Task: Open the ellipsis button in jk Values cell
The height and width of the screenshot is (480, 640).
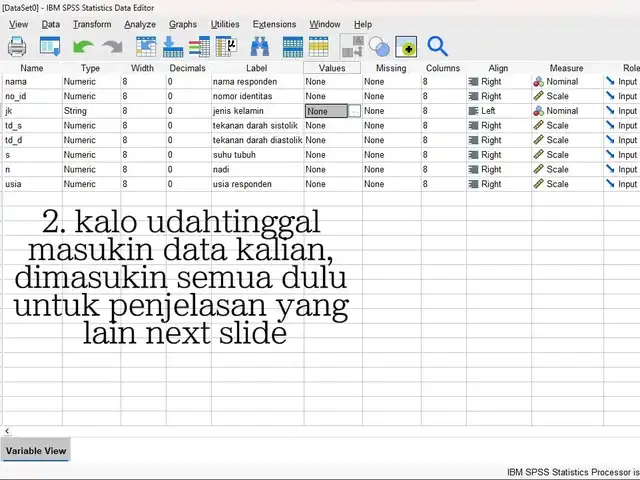Action: coord(354,111)
